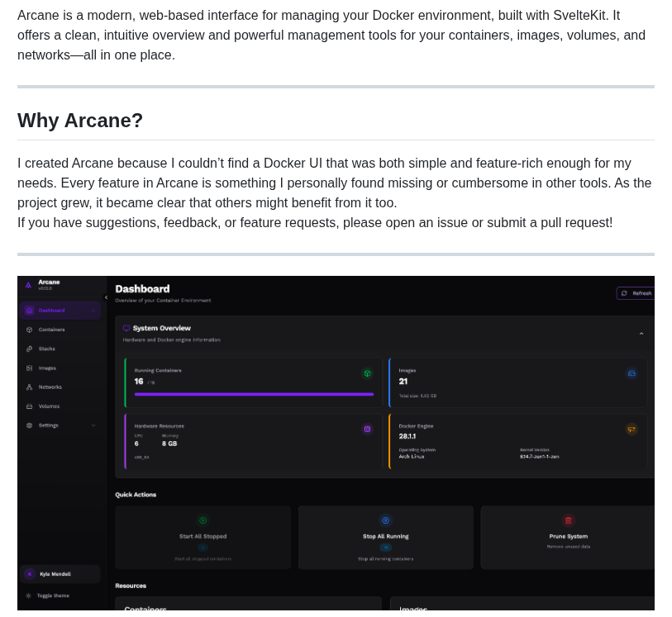Click the Containers cube icon in sidebar
Viewport: 672px width, 617px height.
(29, 330)
